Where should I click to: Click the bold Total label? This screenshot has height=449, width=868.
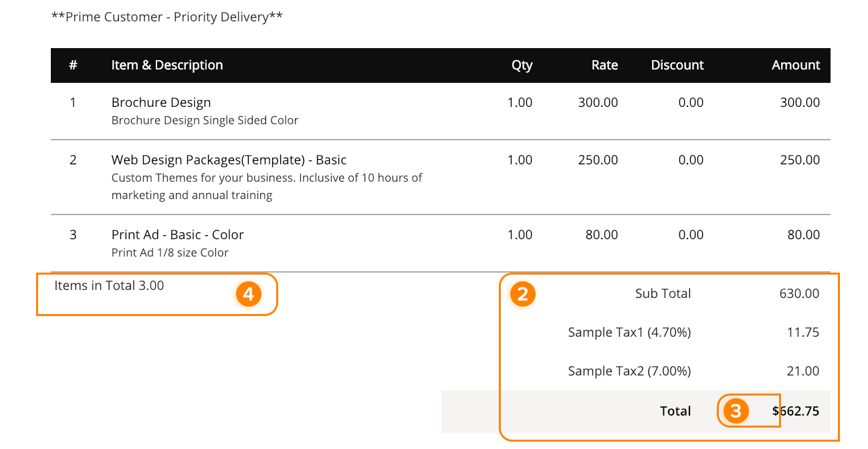click(675, 412)
